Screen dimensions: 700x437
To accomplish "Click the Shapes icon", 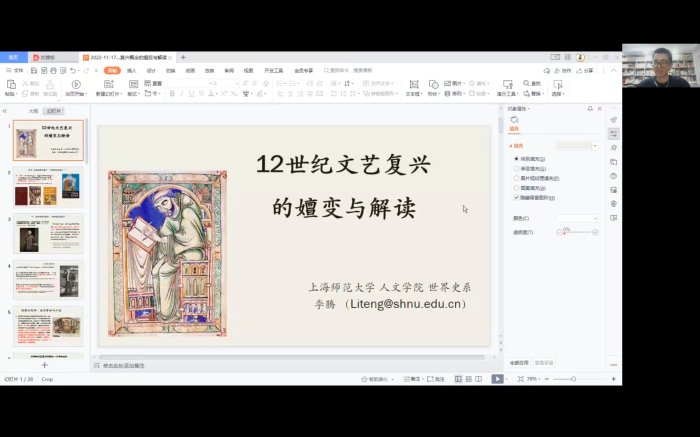I will (433, 84).
